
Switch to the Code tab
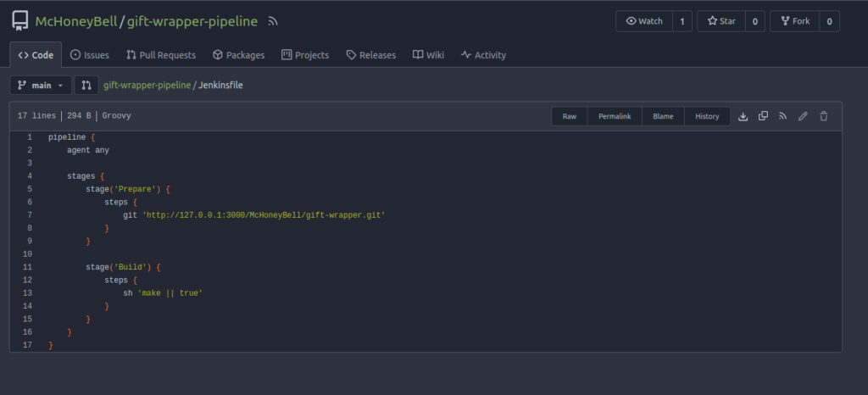[36, 55]
